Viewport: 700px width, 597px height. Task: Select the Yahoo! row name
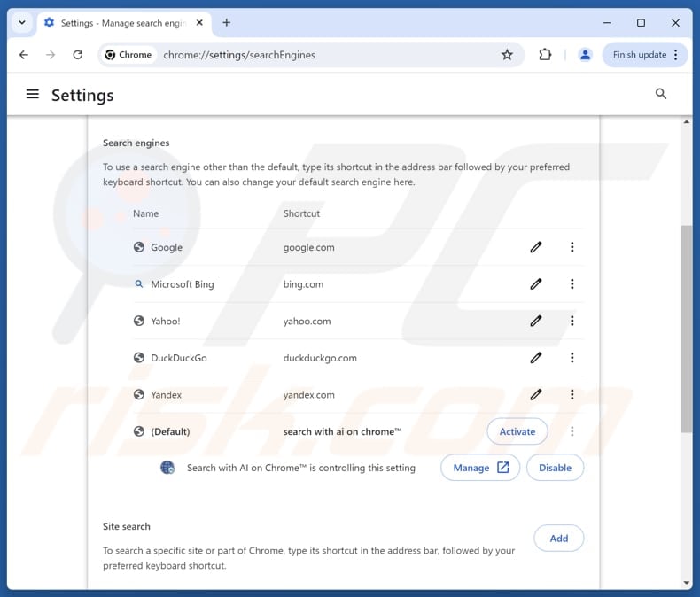pyautogui.click(x=165, y=321)
